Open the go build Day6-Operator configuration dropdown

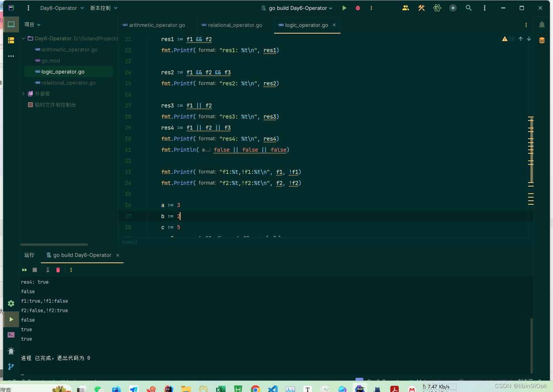[297, 8]
